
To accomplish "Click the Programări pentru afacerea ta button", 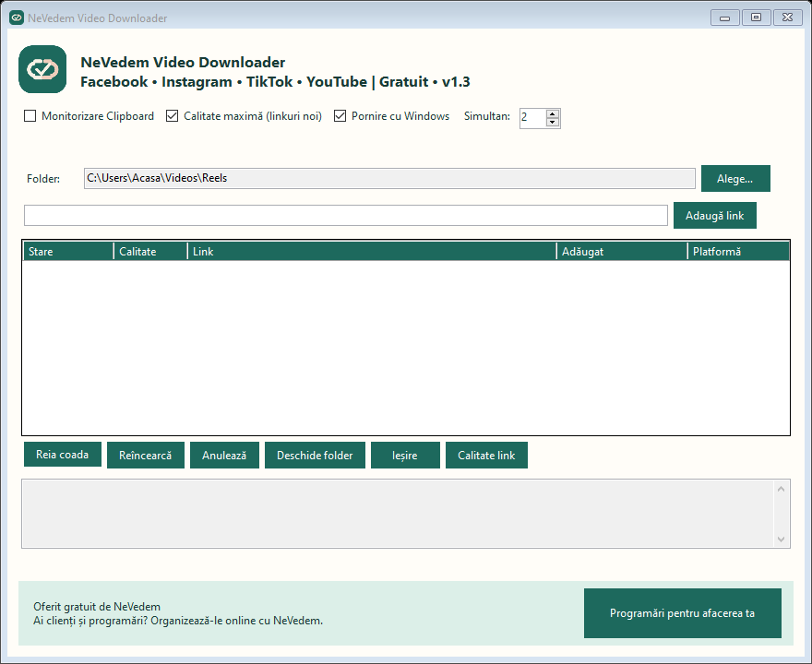I will [x=683, y=613].
